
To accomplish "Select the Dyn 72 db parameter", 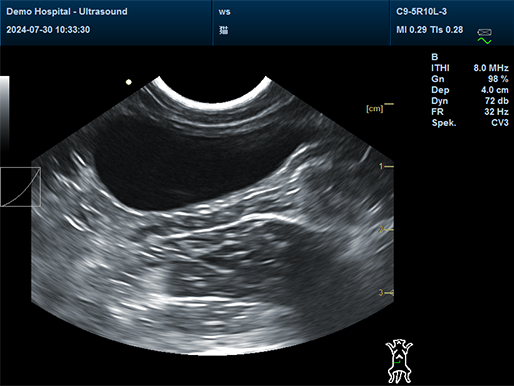I will coord(470,101).
